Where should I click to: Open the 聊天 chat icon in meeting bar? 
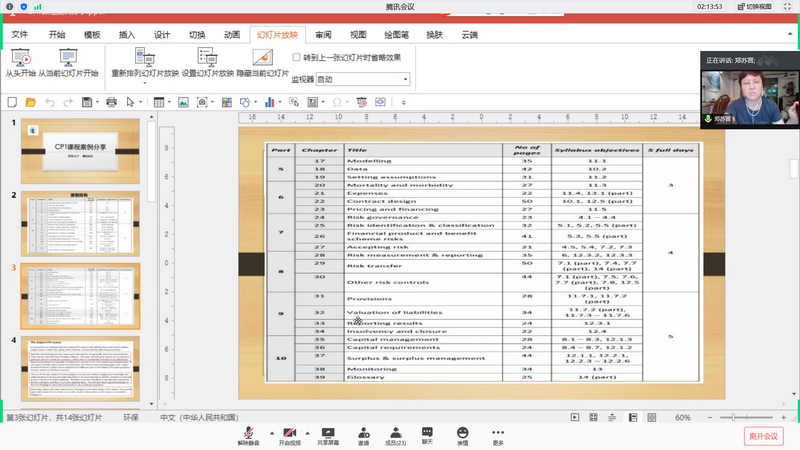[x=427, y=430]
